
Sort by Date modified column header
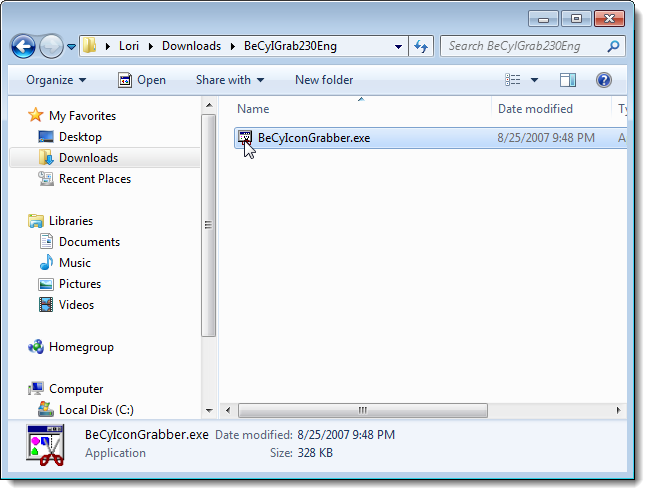535,109
